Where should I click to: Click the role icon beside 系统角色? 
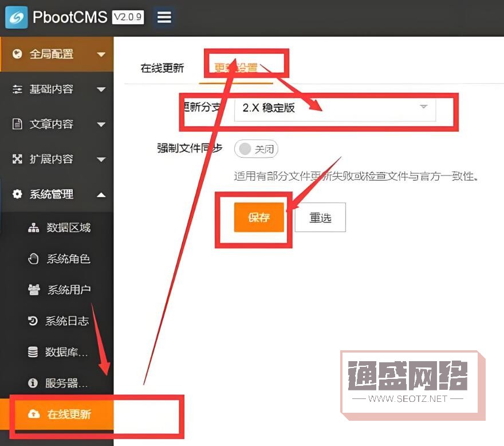coord(33,259)
